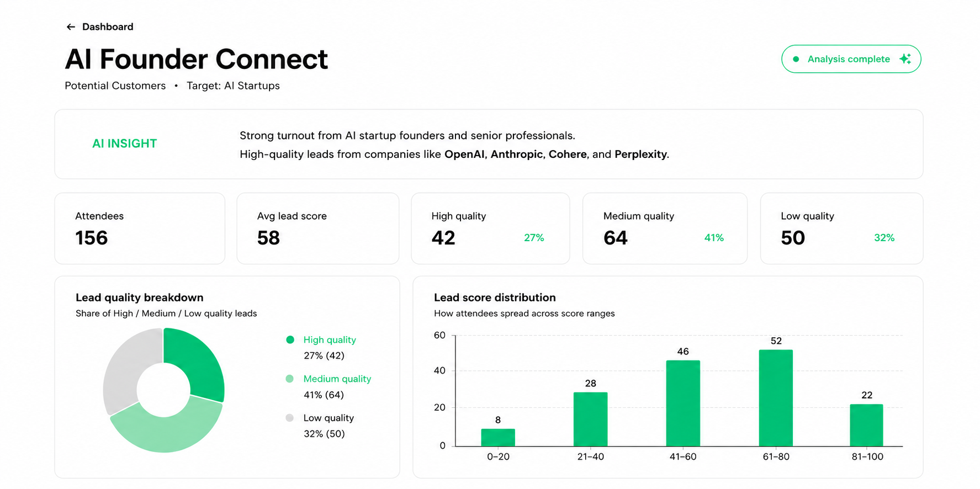980x489 pixels.
Task: Click the AI INSIGHT heading
Action: point(124,143)
